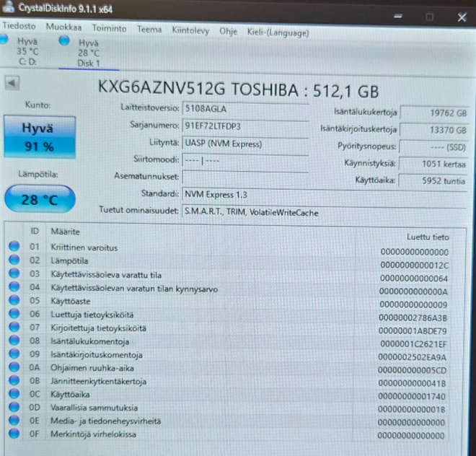Screen dimensions: 476x456
Task: Select the Käyttöaste attribute text
Action: [x=71, y=302]
